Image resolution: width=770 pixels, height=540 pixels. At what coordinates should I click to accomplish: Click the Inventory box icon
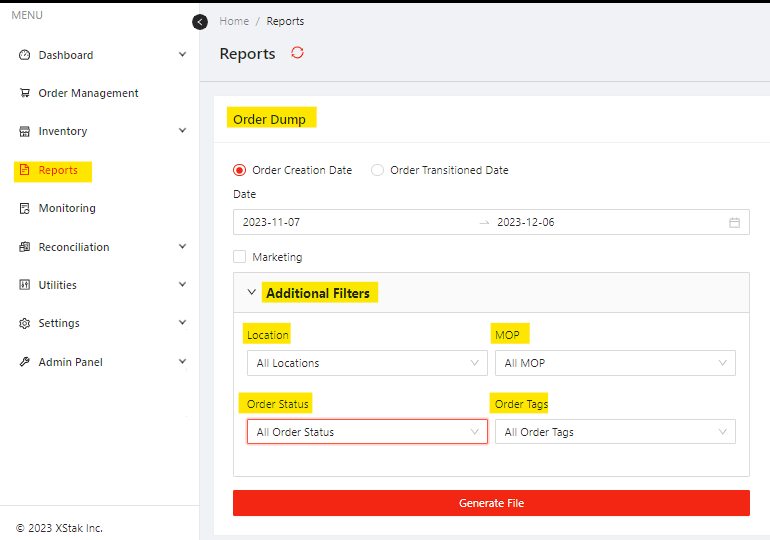click(25, 131)
